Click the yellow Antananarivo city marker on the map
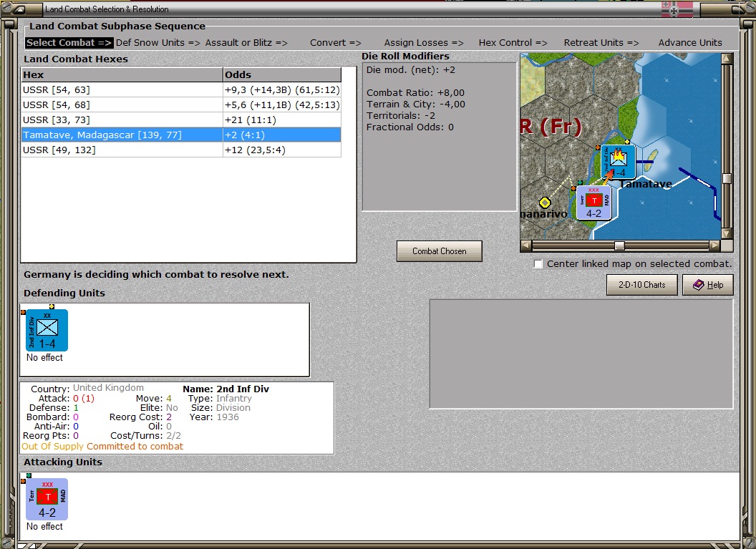 [545, 203]
